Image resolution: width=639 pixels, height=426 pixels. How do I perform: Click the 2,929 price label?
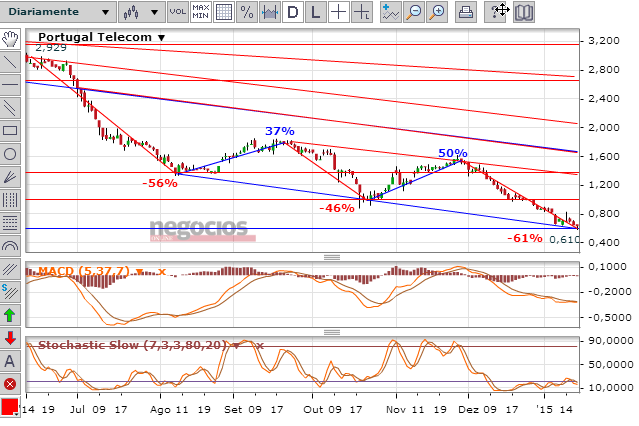click(x=51, y=48)
